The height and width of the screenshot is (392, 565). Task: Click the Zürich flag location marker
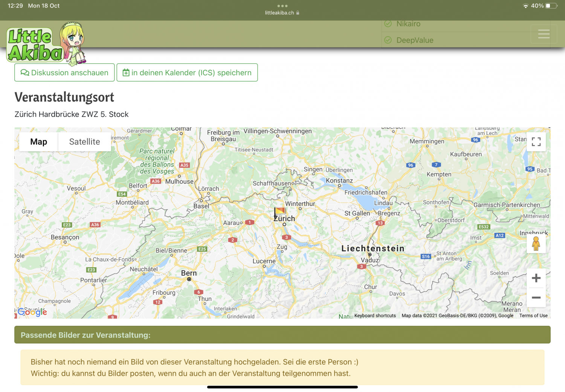tap(279, 211)
